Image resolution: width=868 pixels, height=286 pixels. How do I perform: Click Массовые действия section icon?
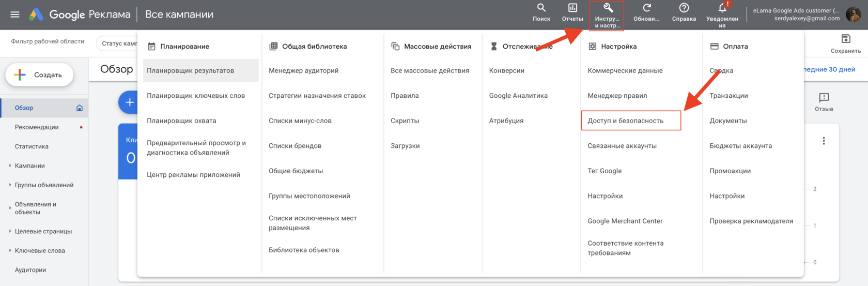point(395,47)
